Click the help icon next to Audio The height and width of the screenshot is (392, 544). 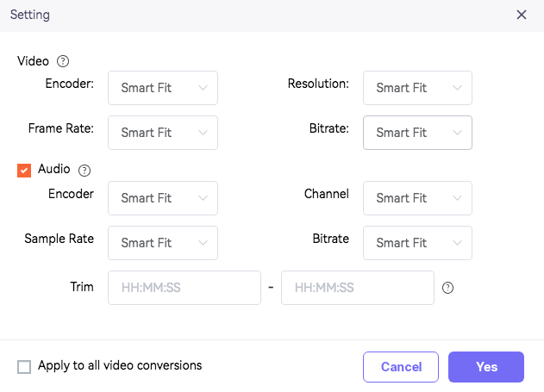pos(84,171)
